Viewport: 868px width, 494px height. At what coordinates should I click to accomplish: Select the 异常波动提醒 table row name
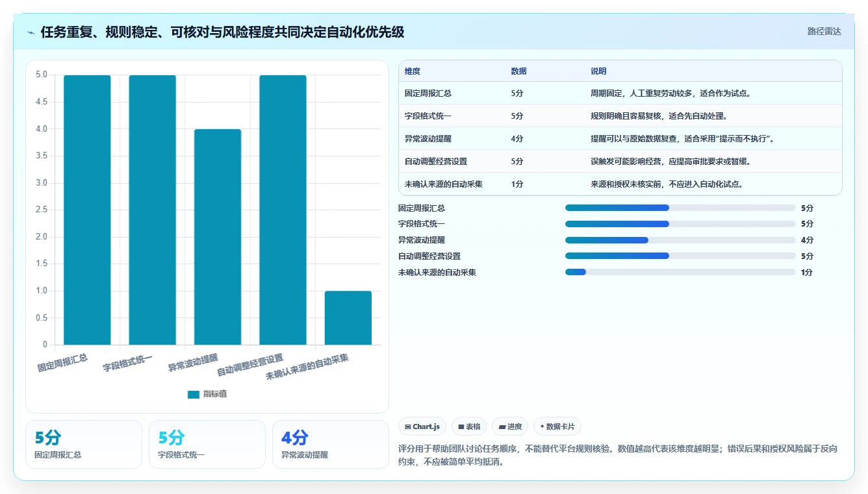[x=428, y=139]
